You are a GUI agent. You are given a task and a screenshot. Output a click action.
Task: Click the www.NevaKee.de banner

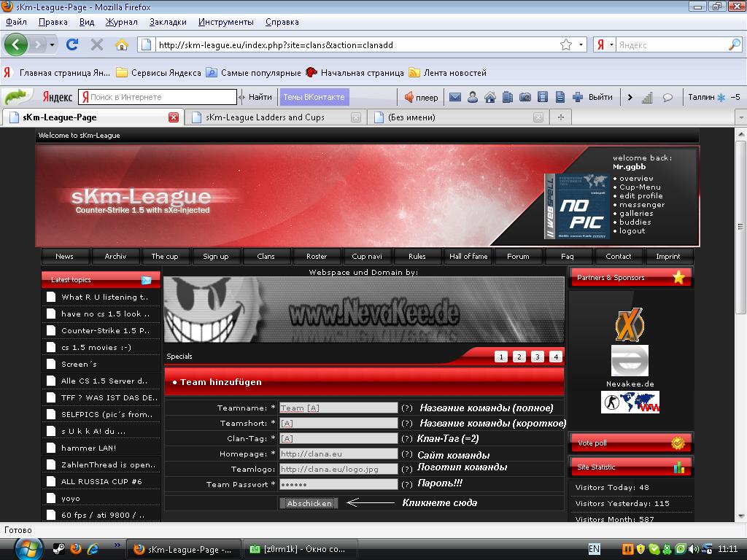(x=364, y=311)
